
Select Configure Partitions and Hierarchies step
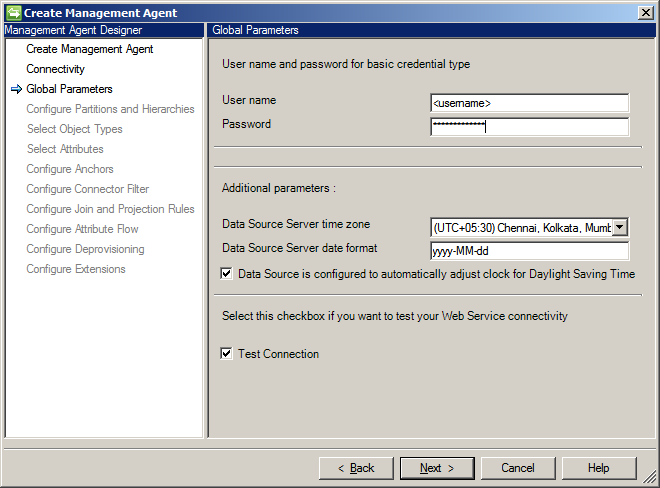[110, 109]
